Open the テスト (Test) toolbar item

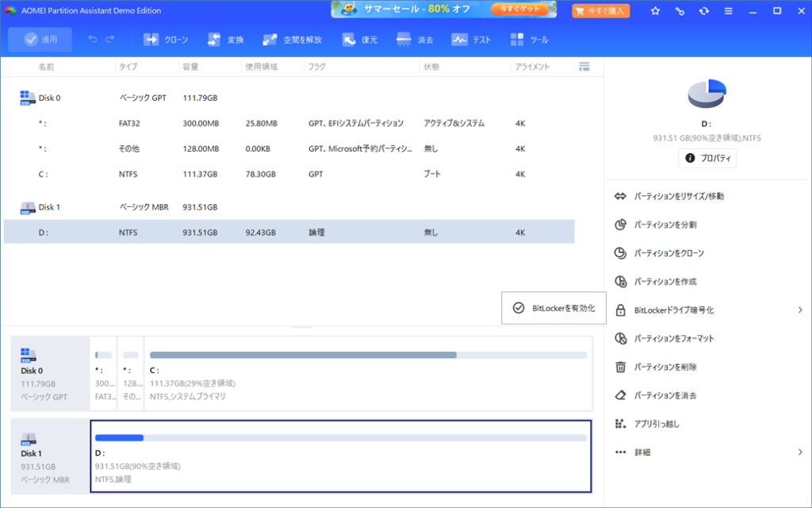[x=471, y=40]
